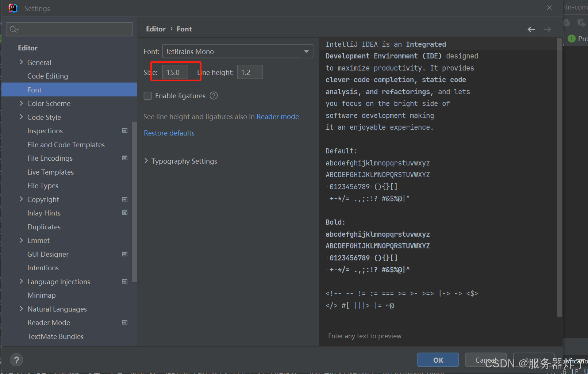Open Minimap settings page
This screenshot has width=588, height=374.
tap(42, 295)
